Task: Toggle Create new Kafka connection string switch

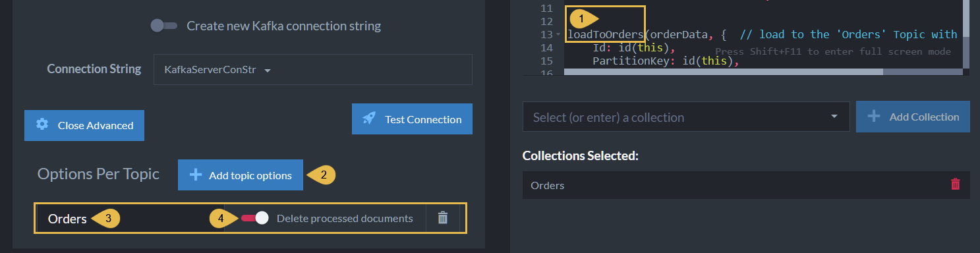Action: pos(164,26)
